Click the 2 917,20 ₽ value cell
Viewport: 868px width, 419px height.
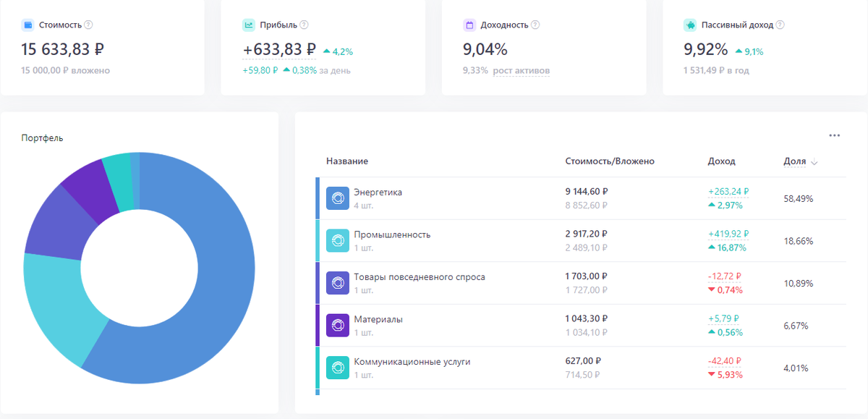pyautogui.click(x=587, y=234)
